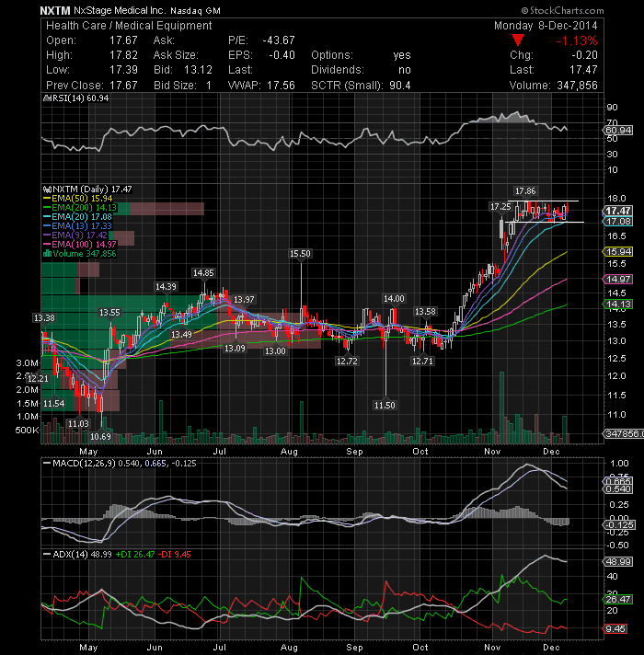The height and width of the screenshot is (655, 644).
Task: Click the EMA(50) 15.94 legend entry
Action: tap(78, 199)
